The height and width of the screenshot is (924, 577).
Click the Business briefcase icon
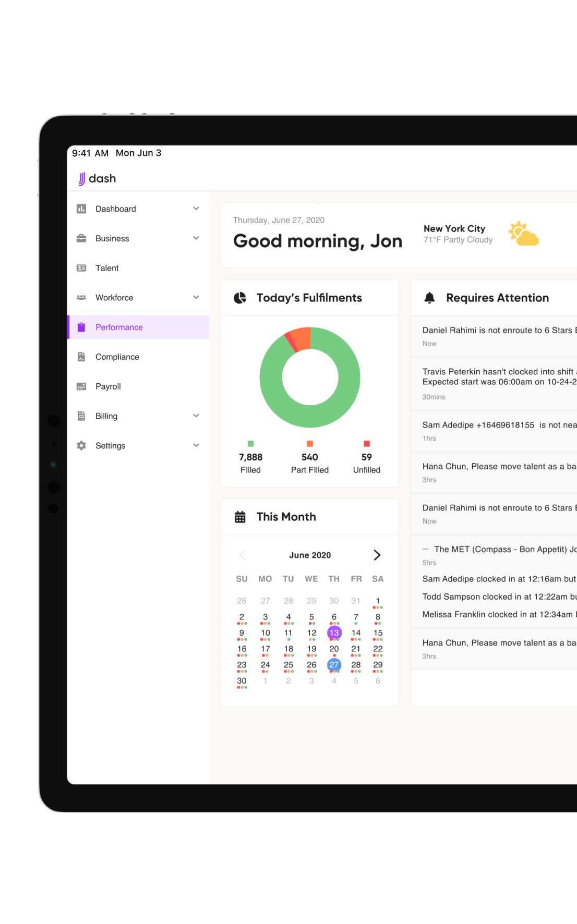pos(81,238)
